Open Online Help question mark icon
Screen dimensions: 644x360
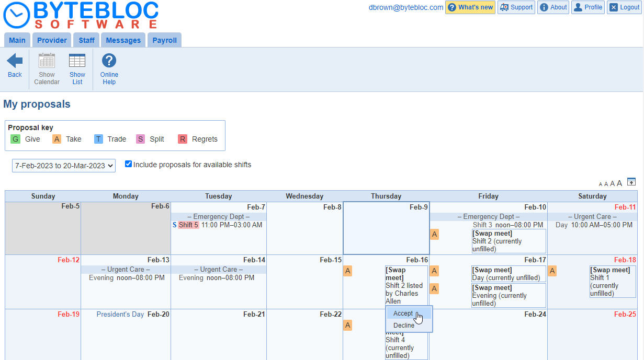pyautogui.click(x=109, y=61)
